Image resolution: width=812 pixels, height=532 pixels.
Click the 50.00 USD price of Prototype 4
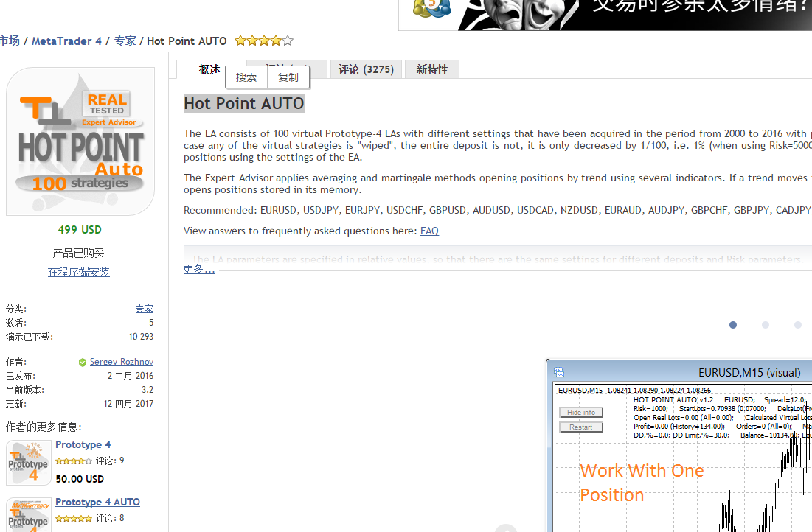click(x=80, y=479)
